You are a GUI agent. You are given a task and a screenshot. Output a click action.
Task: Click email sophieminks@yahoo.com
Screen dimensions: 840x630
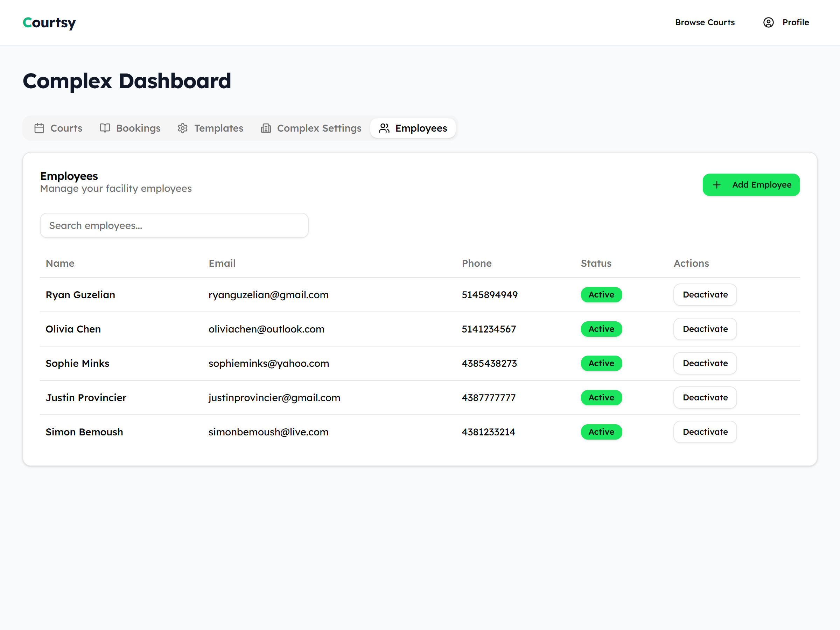click(x=269, y=363)
